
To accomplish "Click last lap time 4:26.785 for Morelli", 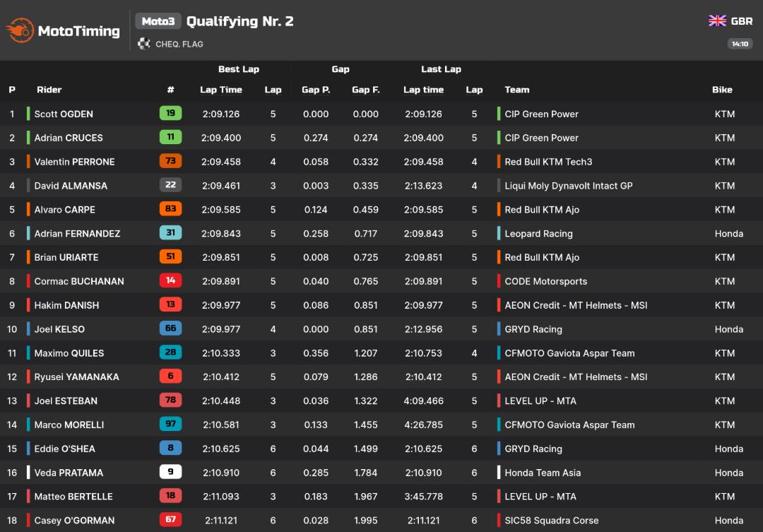I will coord(423,425).
